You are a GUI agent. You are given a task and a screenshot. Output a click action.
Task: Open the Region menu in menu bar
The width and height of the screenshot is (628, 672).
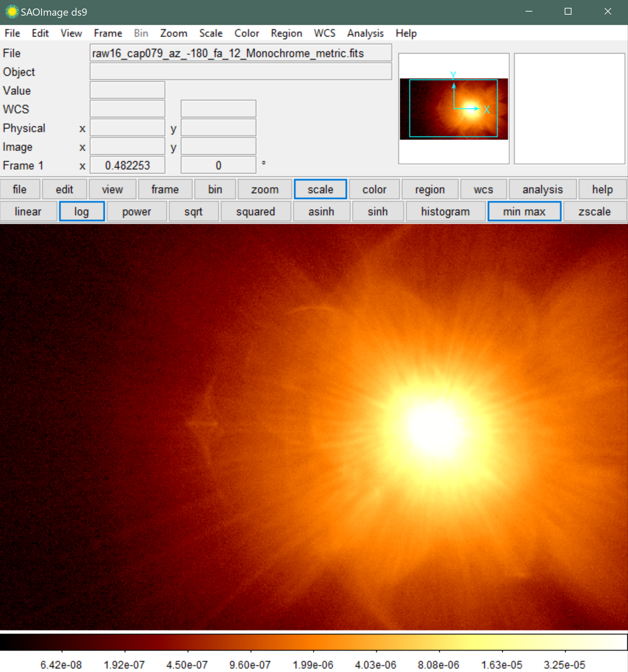[x=286, y=33]
